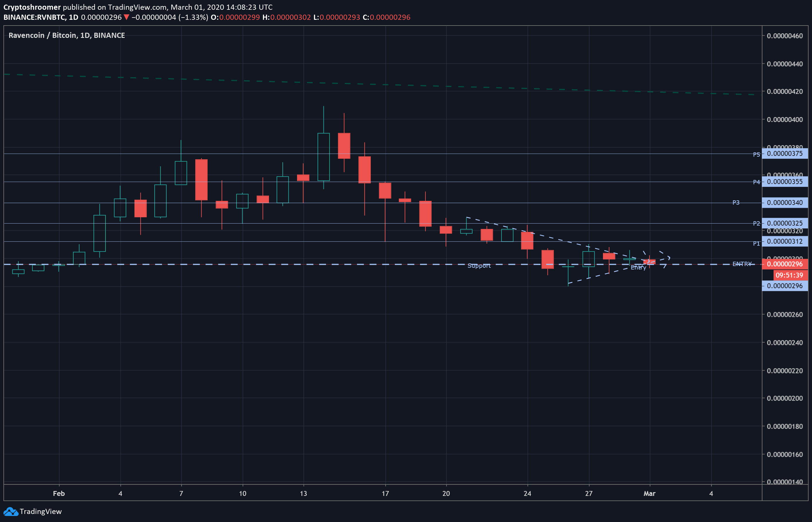812x522 pixels.
Task: Click the 17 date label on the time axis
Action: pyautogui.click(x=385, y=494)
